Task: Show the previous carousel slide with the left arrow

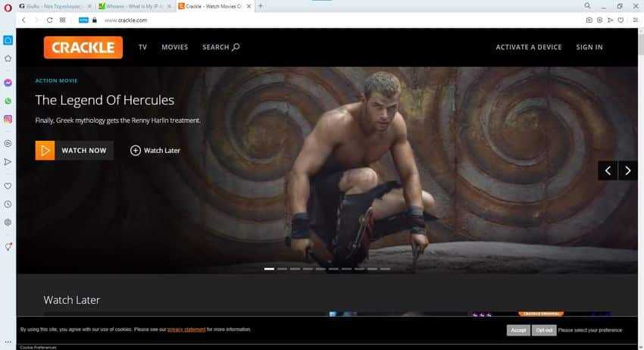Action: (608, 170)
